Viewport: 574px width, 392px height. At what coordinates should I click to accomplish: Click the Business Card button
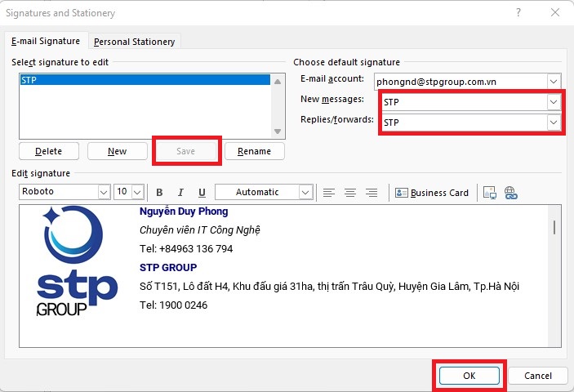point(432,193)
